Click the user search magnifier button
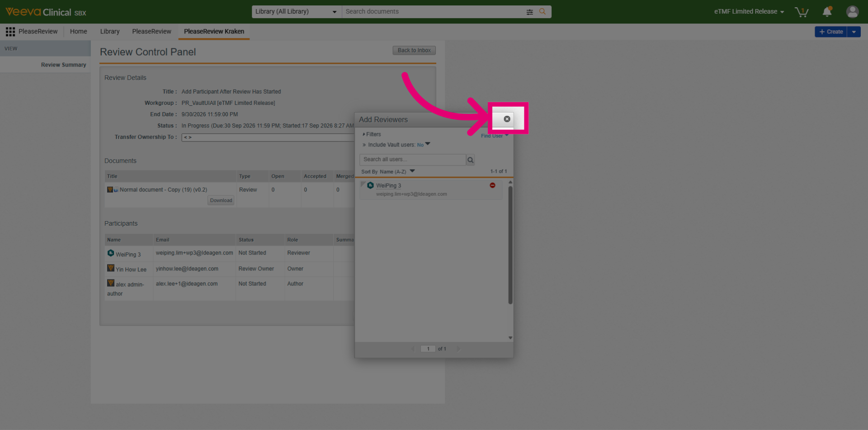 click(470, 160)
